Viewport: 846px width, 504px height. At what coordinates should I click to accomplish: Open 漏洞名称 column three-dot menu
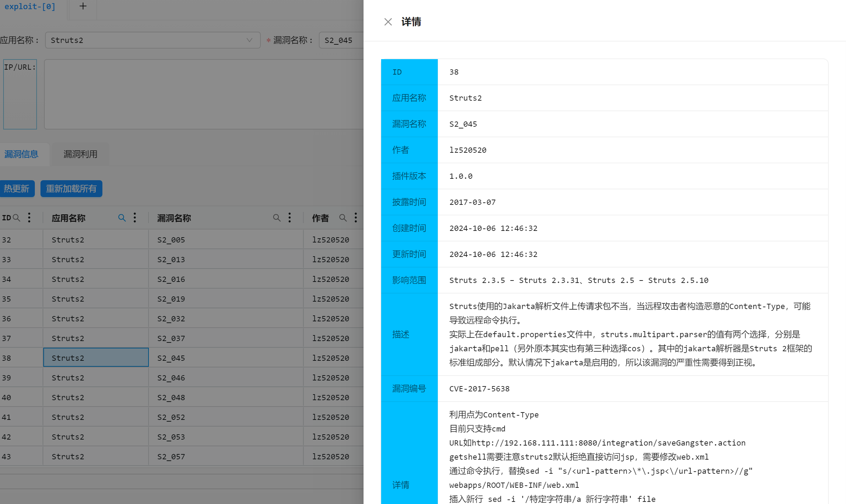[290, 218]
